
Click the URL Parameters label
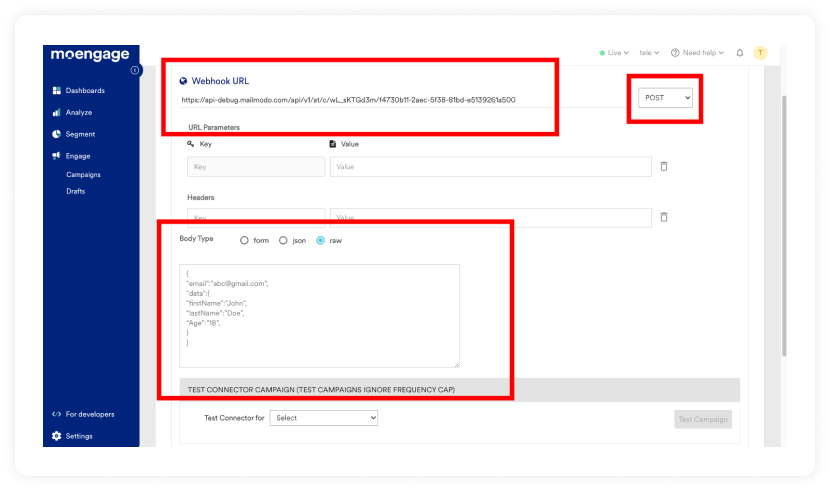tap(214, 128)
